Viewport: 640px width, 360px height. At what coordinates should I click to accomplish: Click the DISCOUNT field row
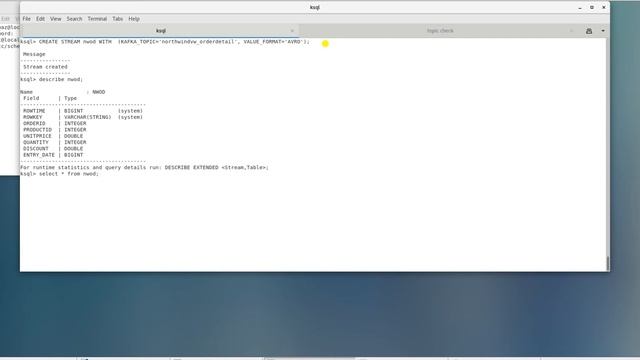tap(53, 149)
